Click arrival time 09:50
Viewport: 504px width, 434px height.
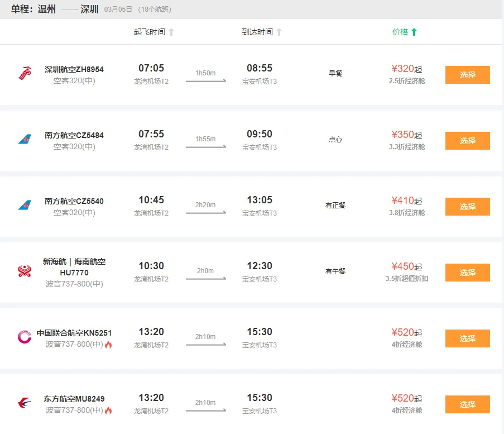(x=260, y=134)
